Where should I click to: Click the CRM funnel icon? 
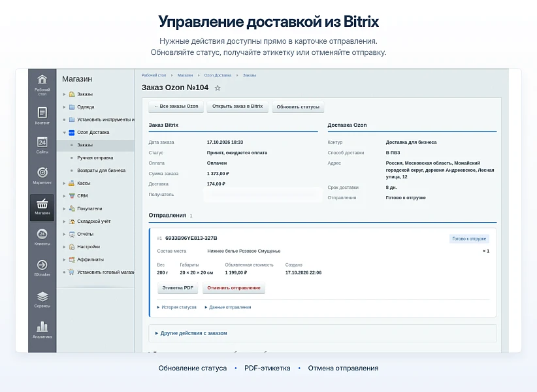[72, 196]
